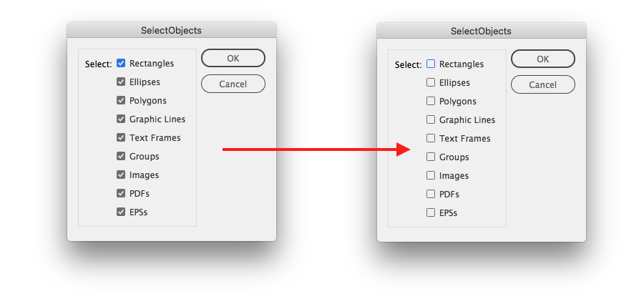Uncheck Rectangles in the left dialog
This screenshot has width=644, height=299.
[x=121, y=64]
